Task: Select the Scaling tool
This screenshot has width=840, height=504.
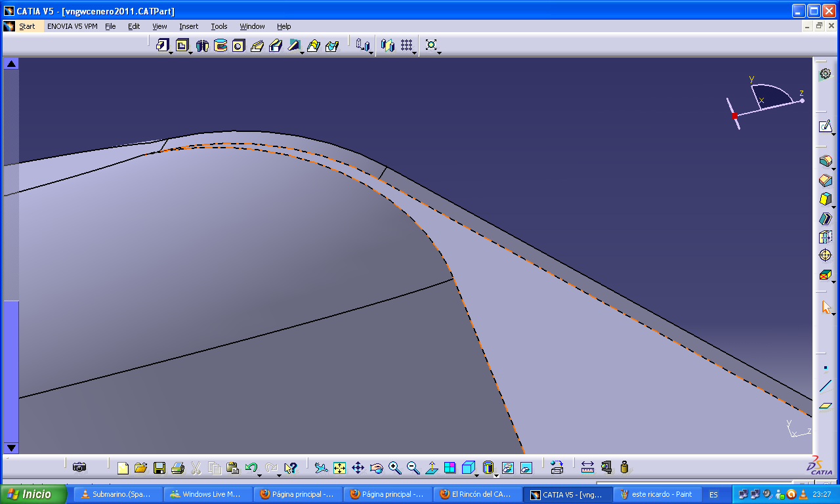Action: [431, 45]
